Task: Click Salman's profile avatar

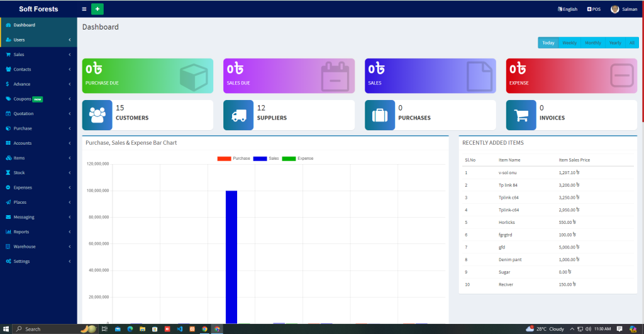Action: (x=614, y=9)
